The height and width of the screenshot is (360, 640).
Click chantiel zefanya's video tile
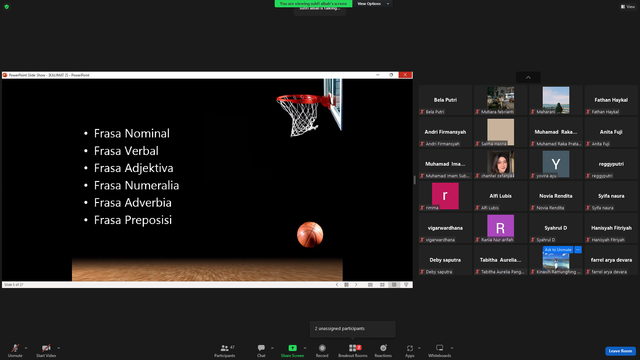[x=500, y=164]
